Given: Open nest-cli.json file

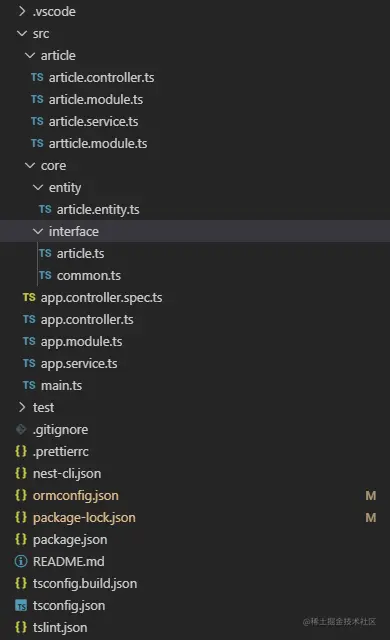Looking at the screenshot, I should tap(67, 473).
